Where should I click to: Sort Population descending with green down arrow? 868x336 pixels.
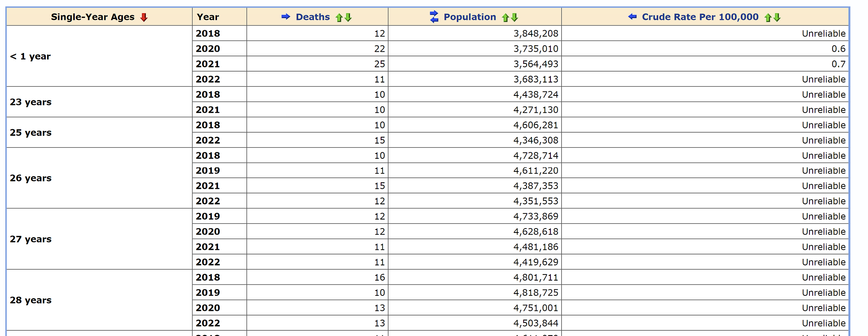point(514,18)
